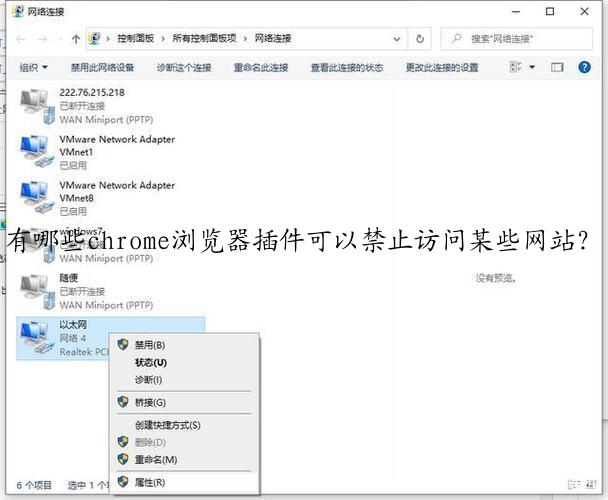The image size is (608, 500).
Task: Open the recent locations dropdown arrow
Action: 60,39
